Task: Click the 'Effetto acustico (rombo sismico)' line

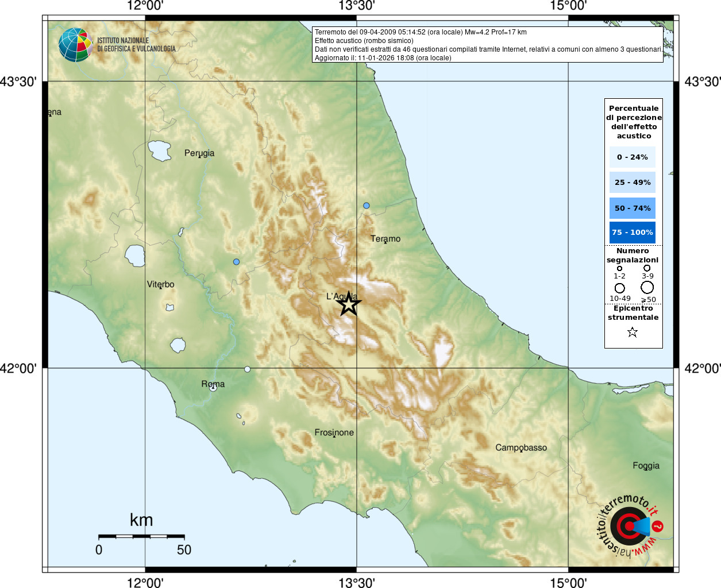Action: click(364, 41)
